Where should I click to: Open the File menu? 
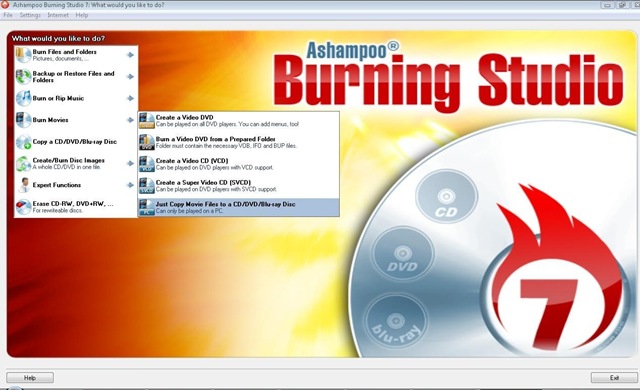click(x=8, y=15)
